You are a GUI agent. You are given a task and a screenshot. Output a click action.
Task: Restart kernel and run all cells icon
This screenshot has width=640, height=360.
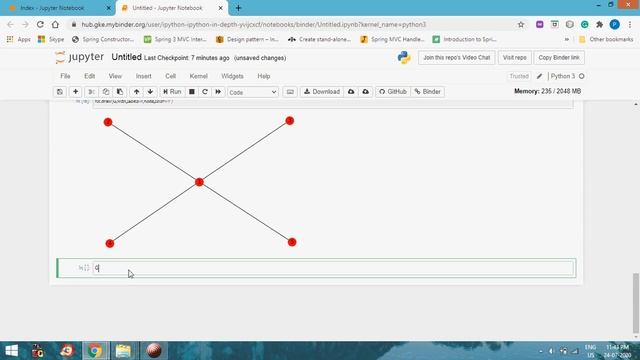pyautogui.click(x=218, y=92)
